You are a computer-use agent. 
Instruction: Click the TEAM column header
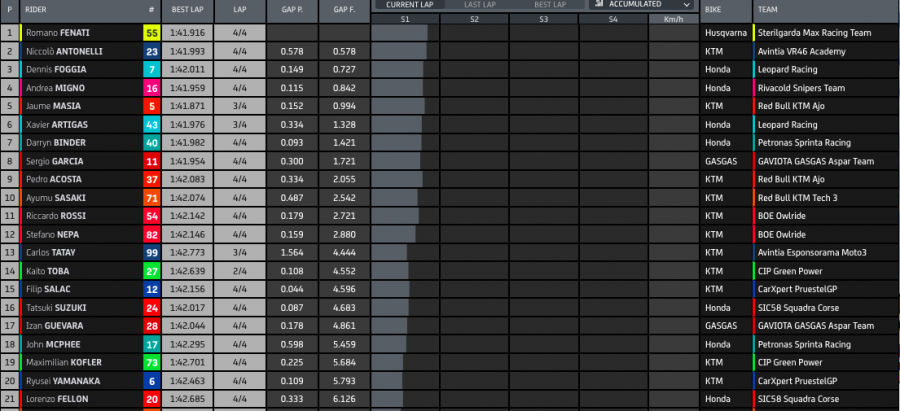pyautogui.click(x=768, y=12)
